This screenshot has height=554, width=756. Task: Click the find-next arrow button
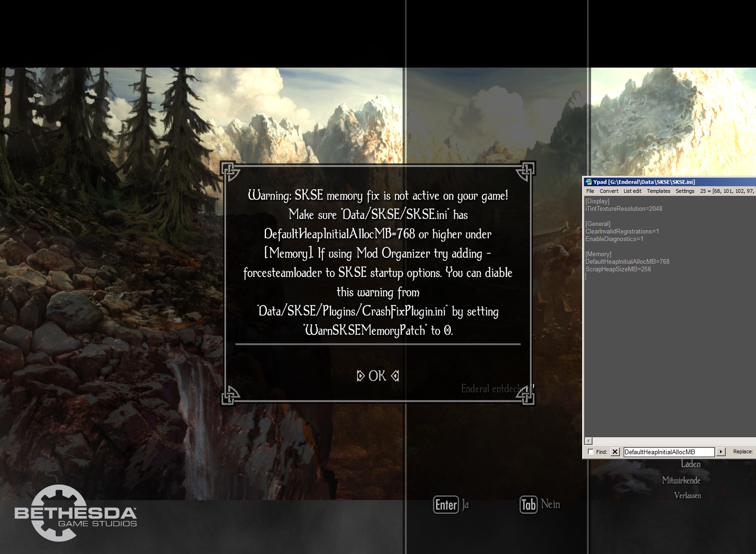pyautogui.click(x=721, y=452)
